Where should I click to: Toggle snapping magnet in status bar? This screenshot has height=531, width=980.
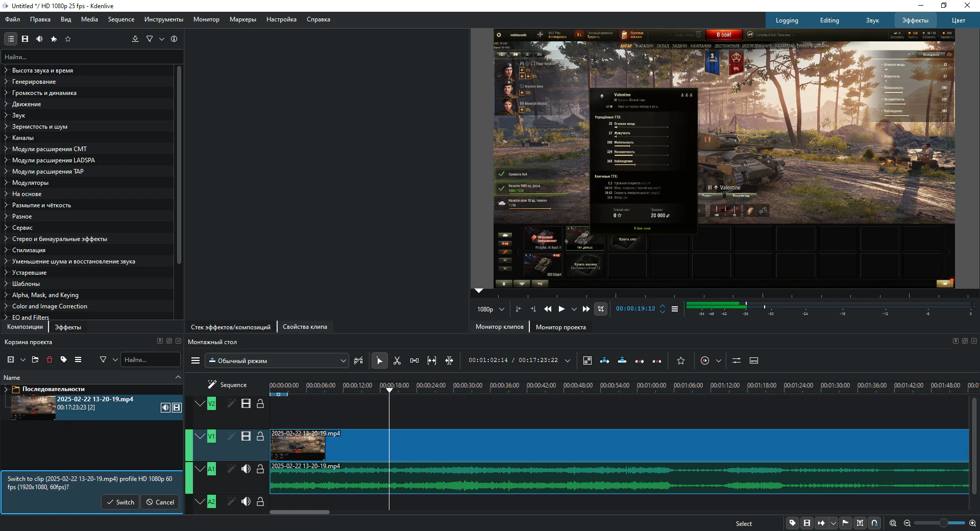[874, 523]
